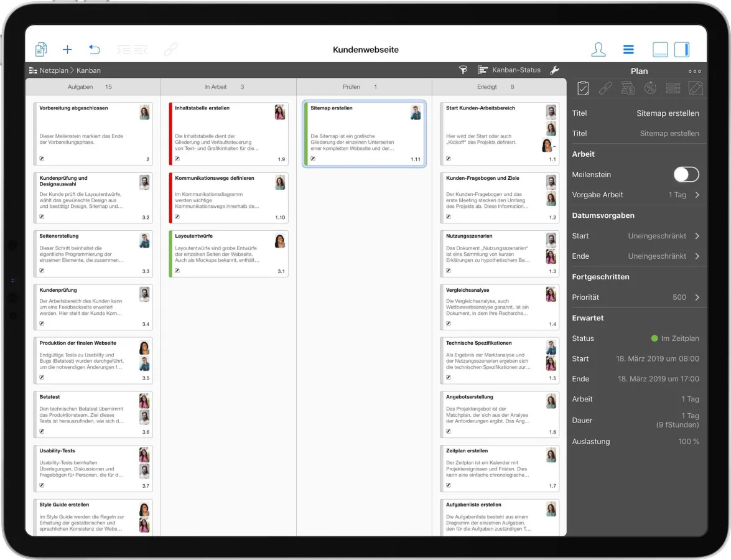
Task: Open the notes editor icon in the inspector
Action: click(696, 88)
